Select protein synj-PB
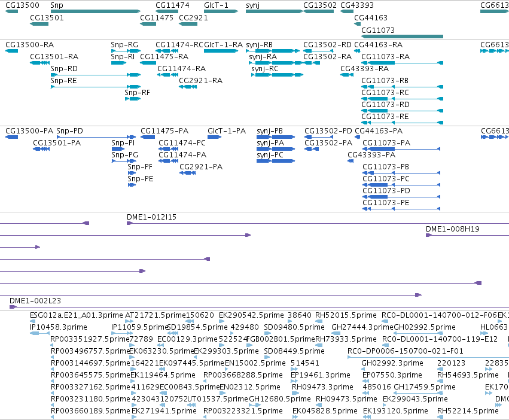Viewport: 509px width, 420px height. (x=270, y=131)
